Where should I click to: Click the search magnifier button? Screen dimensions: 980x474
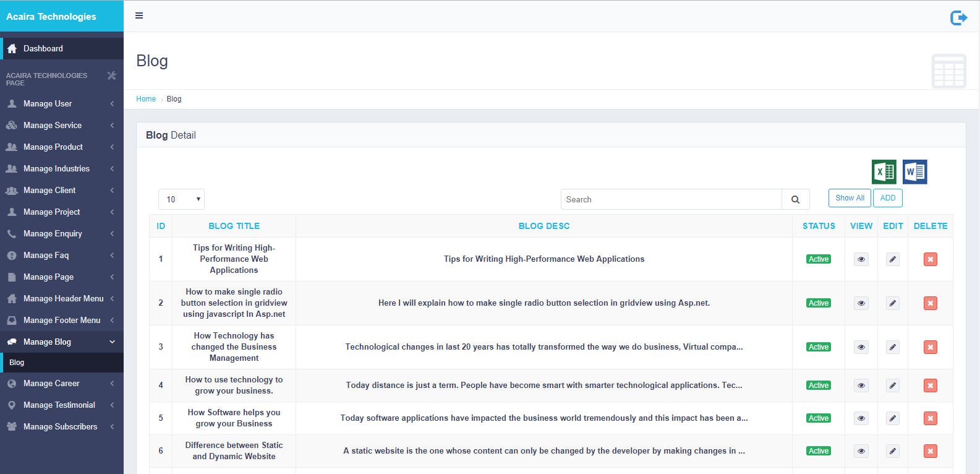[795, 199]
